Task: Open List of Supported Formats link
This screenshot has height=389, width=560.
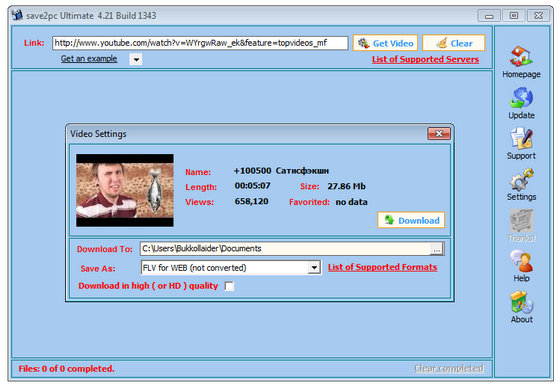Action: point(382,267)
